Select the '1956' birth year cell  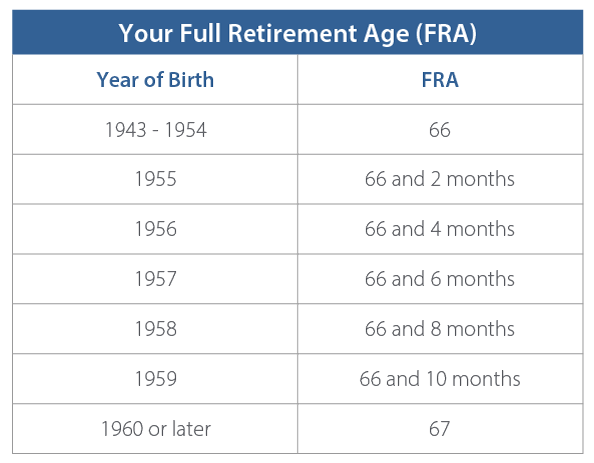click(156, 229)
